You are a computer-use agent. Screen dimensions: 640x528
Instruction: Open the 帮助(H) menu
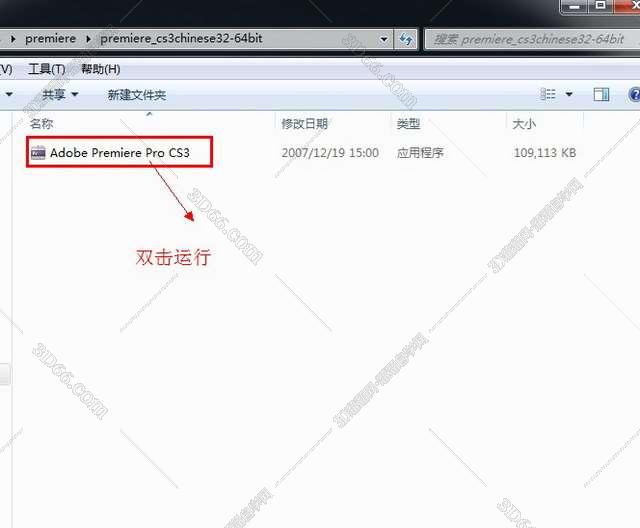[x=100, y=69]
